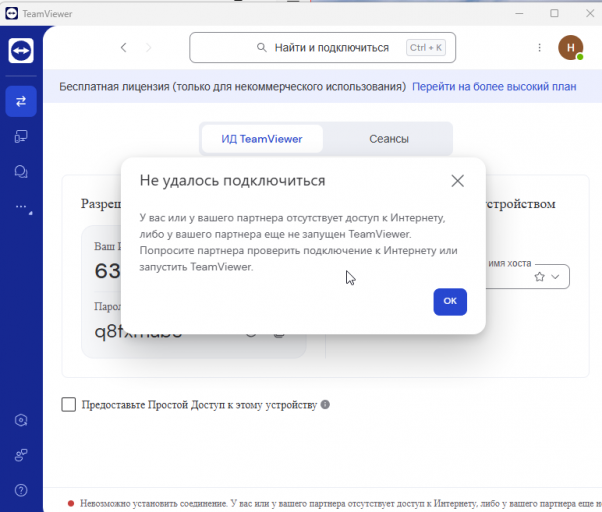Click the search field "Найти и подключиться"
Image resolution: width=602 pixels, height=512 pixels.
[x=322, y=48]
